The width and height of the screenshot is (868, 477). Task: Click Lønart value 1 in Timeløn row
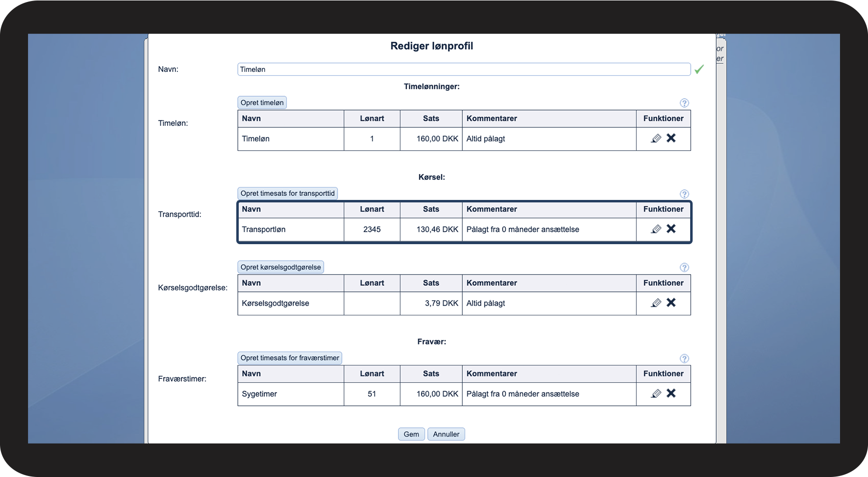point(372,139)
